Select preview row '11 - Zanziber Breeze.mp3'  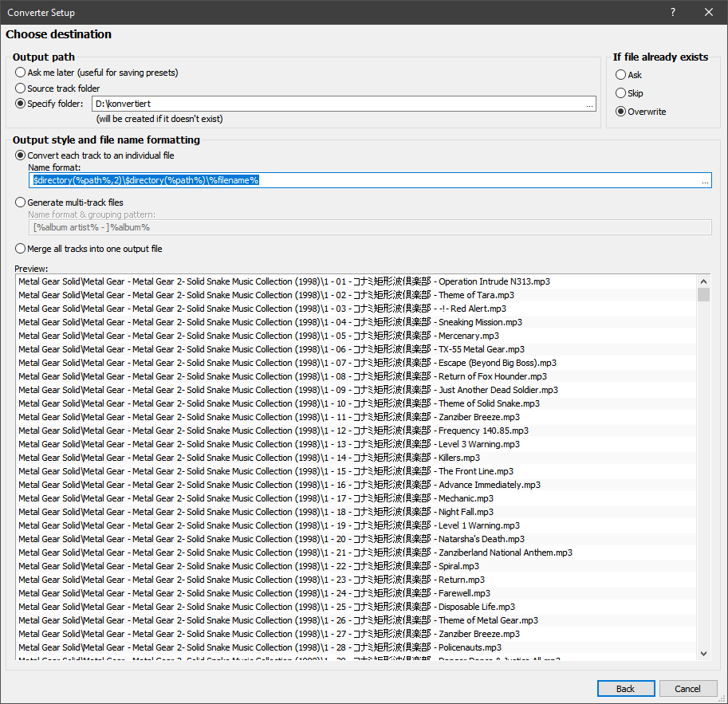(x=356, y=417)
